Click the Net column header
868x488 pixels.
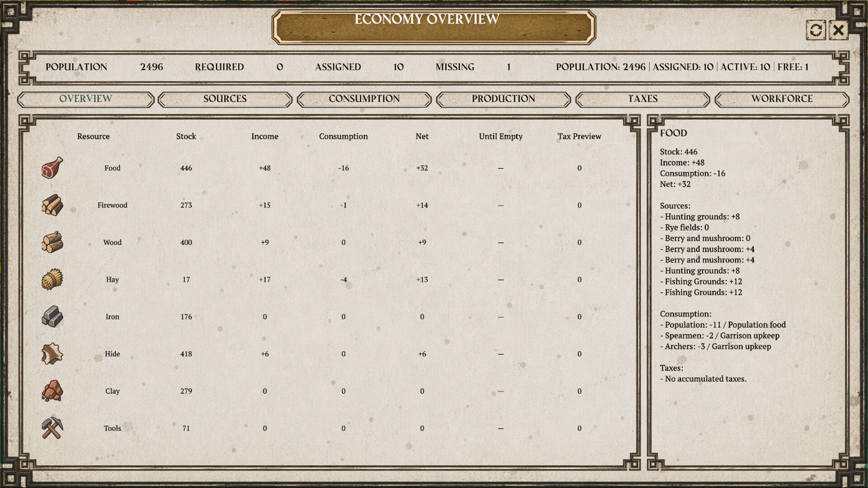pos(422,136)
